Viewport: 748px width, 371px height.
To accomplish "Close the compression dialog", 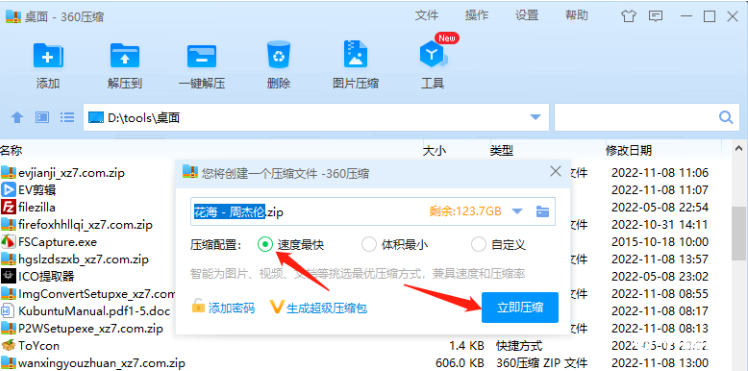I will tap(556, 172).
